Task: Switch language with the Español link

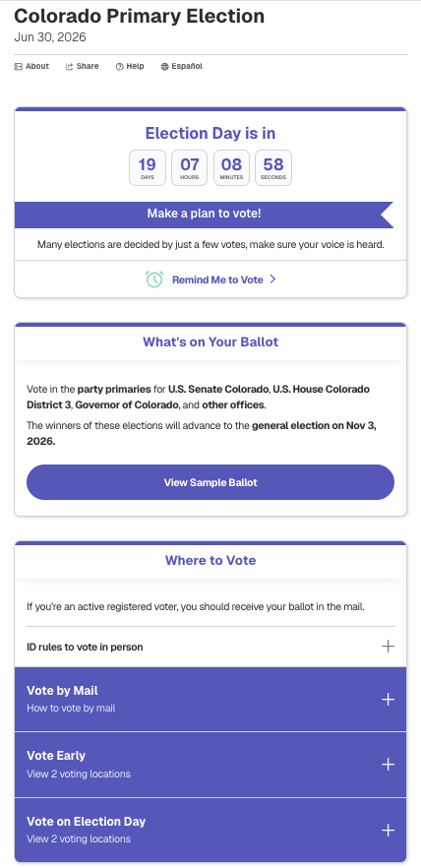Action: [187, 67]
